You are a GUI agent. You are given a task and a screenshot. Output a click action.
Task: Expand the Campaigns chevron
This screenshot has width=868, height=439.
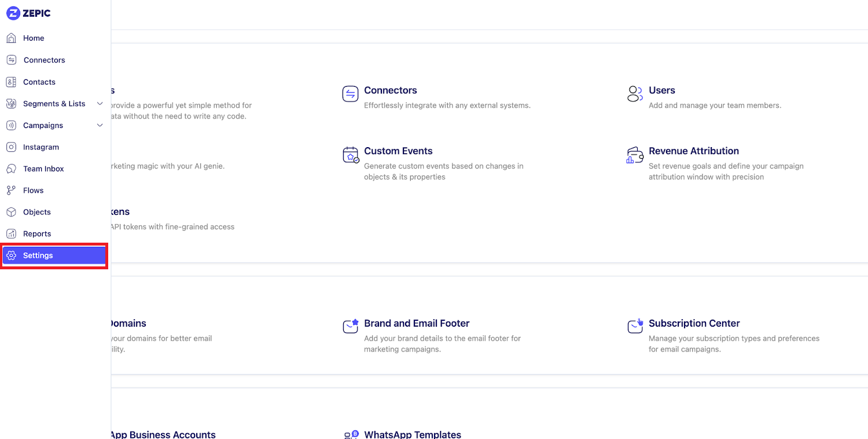coord(100,126)
